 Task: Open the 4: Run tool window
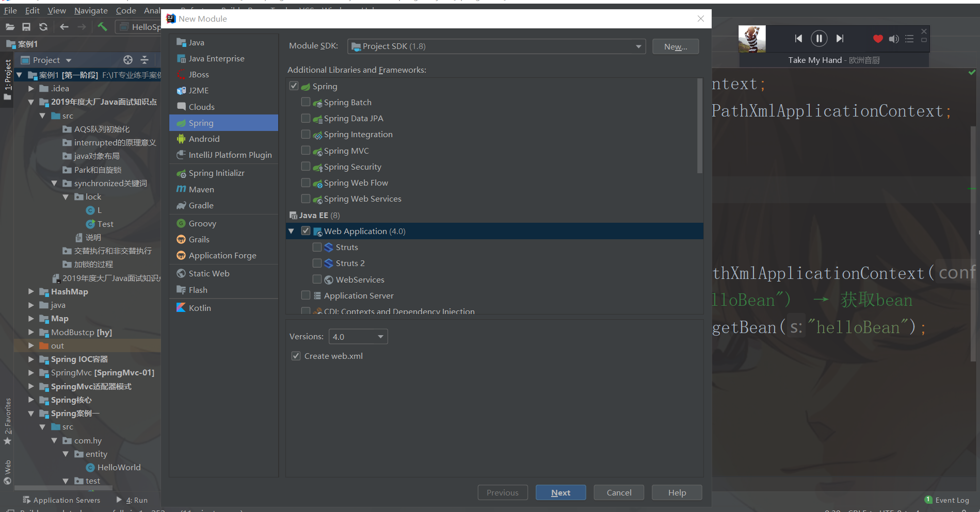132,500
